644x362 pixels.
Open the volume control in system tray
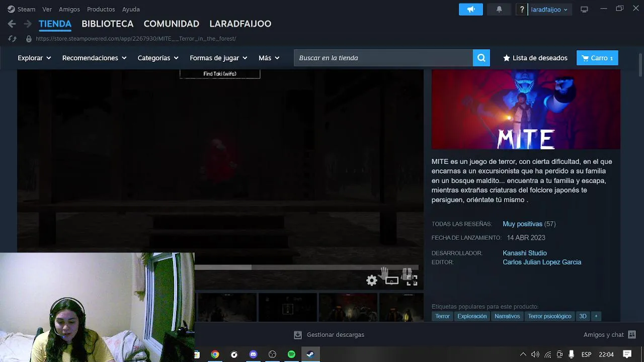pyautogui.click(x=535, y=354)
